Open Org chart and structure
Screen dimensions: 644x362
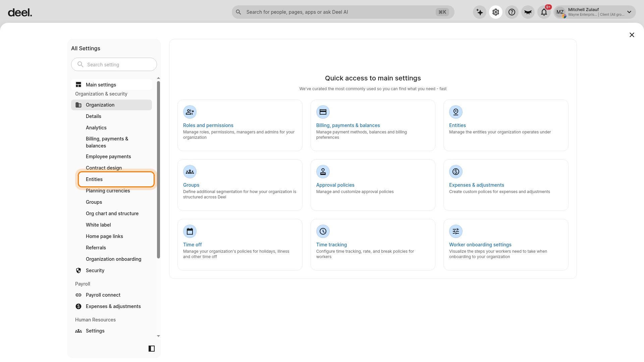pos(112,214)
